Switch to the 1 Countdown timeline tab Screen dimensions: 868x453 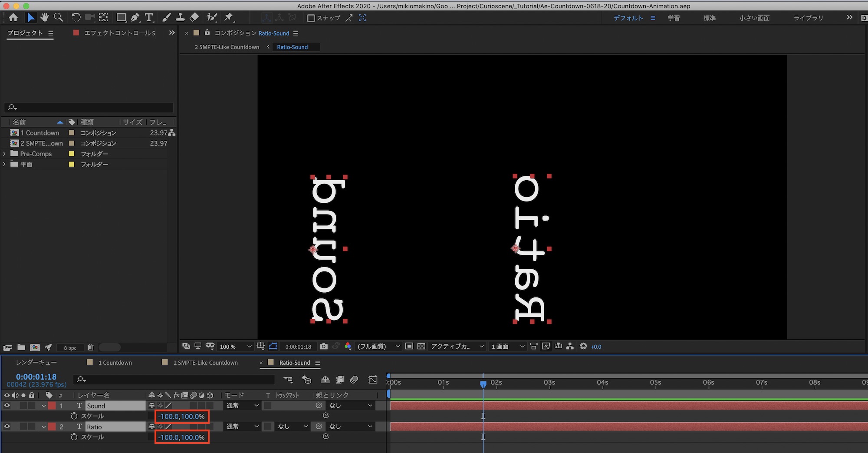pos(115,363)
